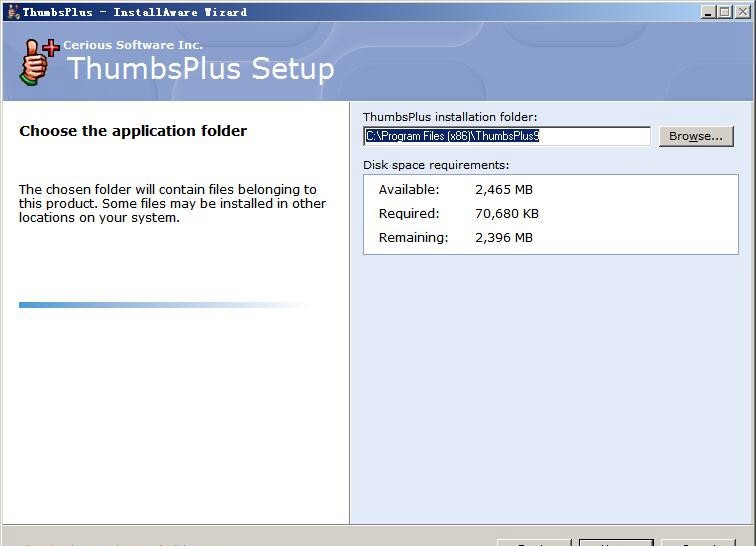Click the "Choose the application folder" heading
756x546 pixels.
tap(133, 131)
